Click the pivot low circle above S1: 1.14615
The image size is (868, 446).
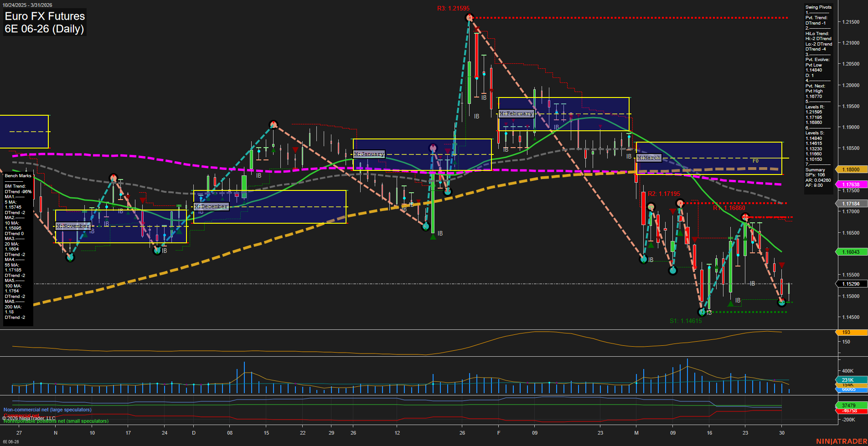701,312
